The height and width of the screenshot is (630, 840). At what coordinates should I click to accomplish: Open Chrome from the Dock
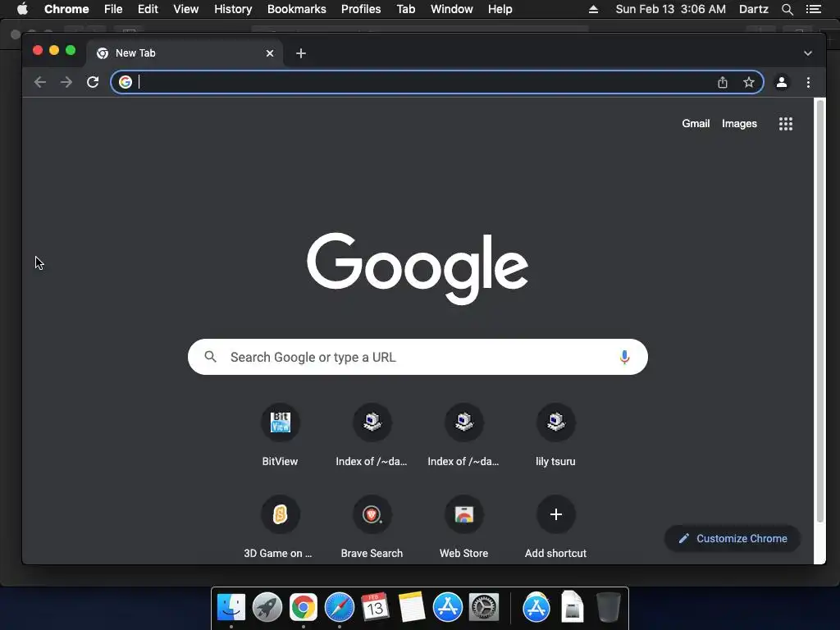click(x=304, y=607)
